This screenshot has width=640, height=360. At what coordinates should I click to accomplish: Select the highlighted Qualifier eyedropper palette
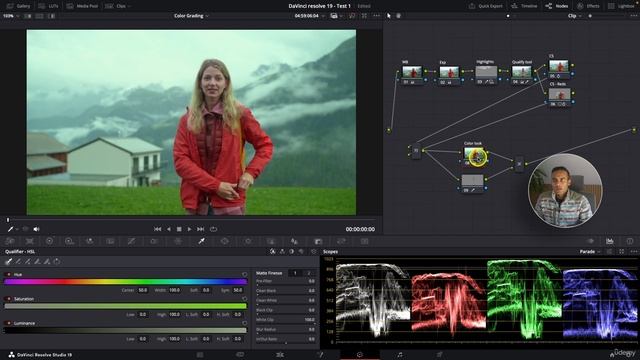point(201,241)
